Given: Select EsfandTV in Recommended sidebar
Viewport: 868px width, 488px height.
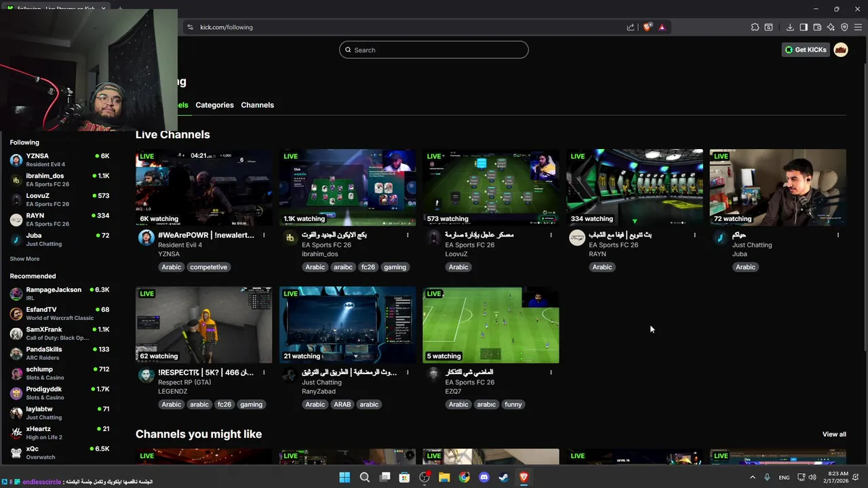Looking at the screenshot, I should [60, 313].
